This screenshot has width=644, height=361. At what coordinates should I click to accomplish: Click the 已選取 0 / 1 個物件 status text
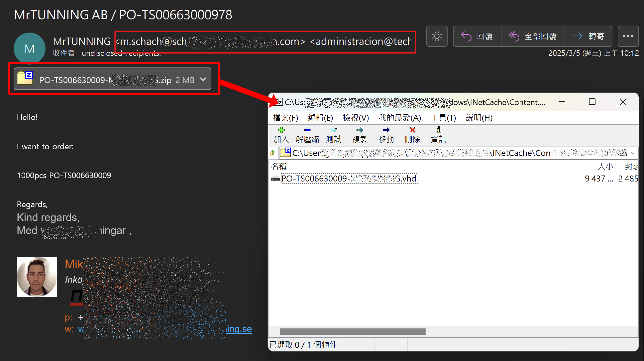click(x=303, y=345)
